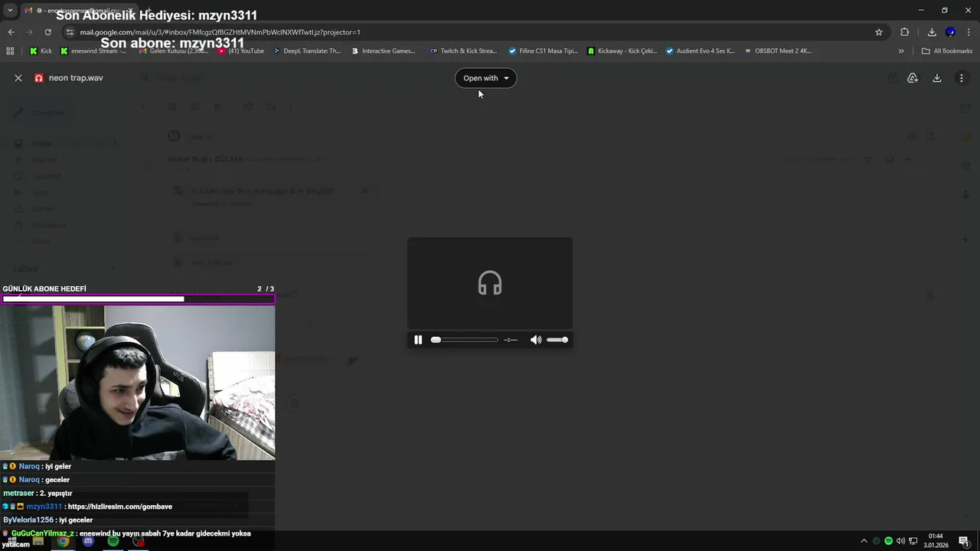Image resolution: width=980 pixels, height=551 pixels.
Task: Open the OBSBOT Meet 2 4K bookmark
Action: click(778, 51)
